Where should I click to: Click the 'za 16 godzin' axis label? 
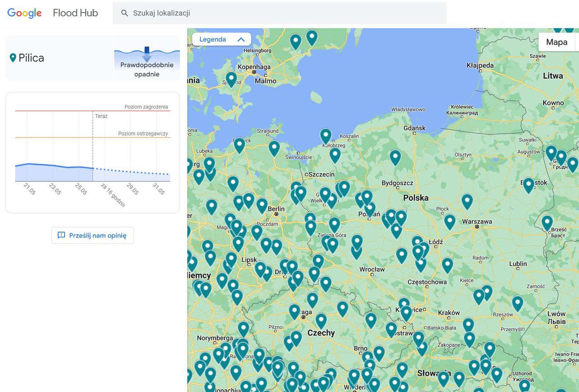(x=113, y=195)
